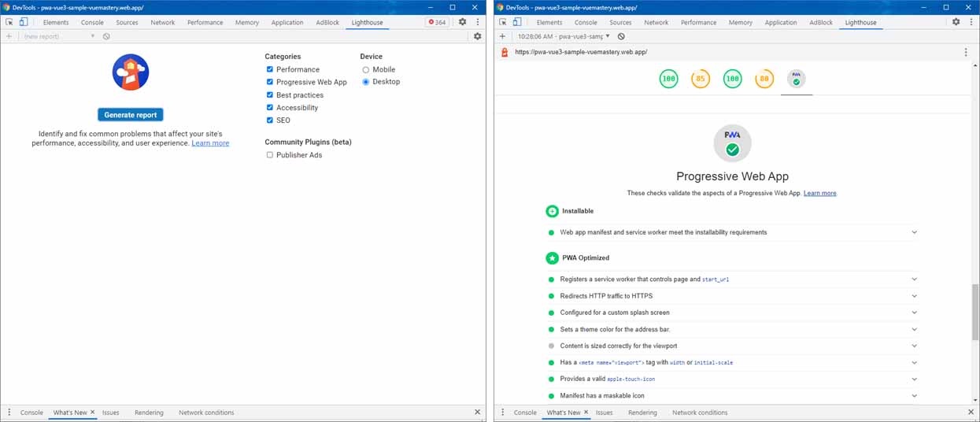Toggle device toolbar icon in left DevTools window
The width and height of the screenshot is (980, 422).
point(23,22)
